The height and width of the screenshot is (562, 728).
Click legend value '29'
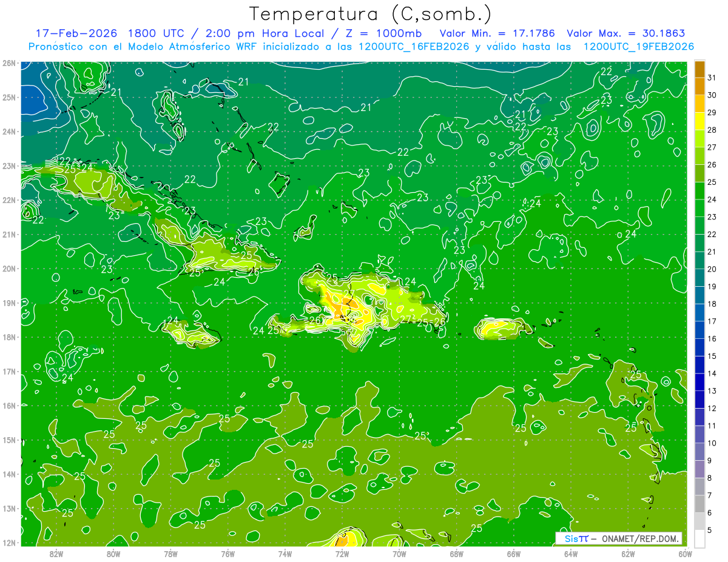[x=712, y=113]
